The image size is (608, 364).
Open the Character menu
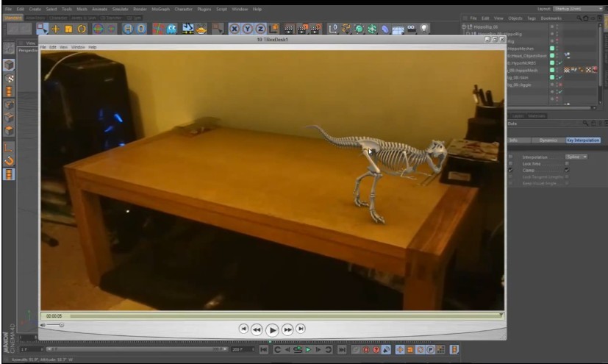183,9
